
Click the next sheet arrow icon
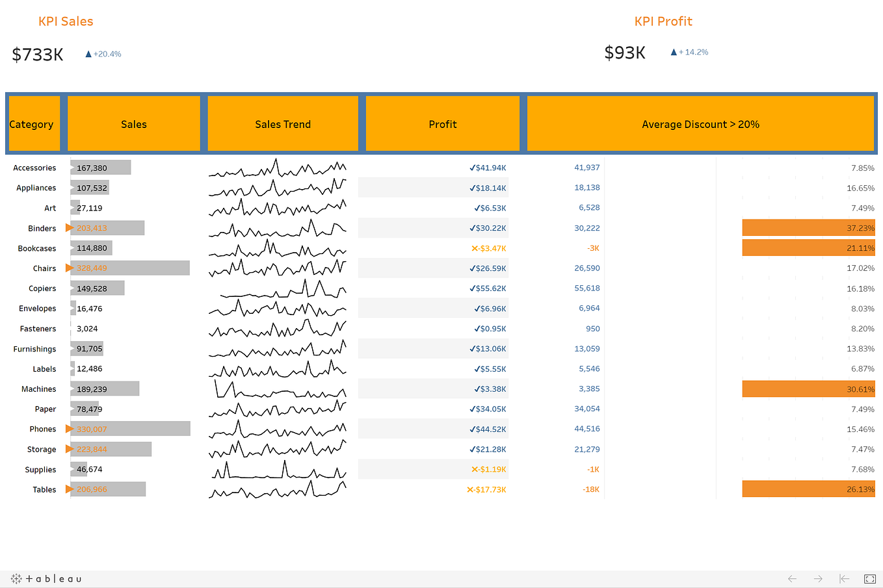[x=818, y=578]
